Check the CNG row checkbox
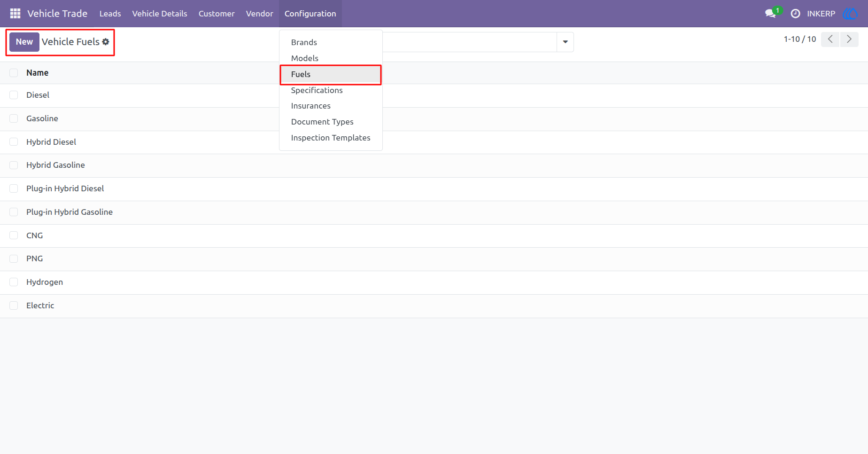This screenshot has height=454, width=868. tap(14, 235)
